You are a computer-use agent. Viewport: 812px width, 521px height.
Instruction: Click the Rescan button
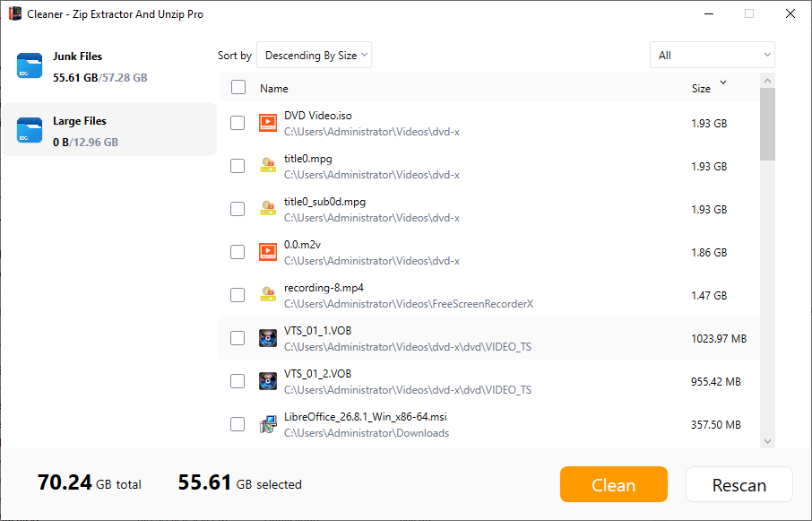click(x=739, y=484)
